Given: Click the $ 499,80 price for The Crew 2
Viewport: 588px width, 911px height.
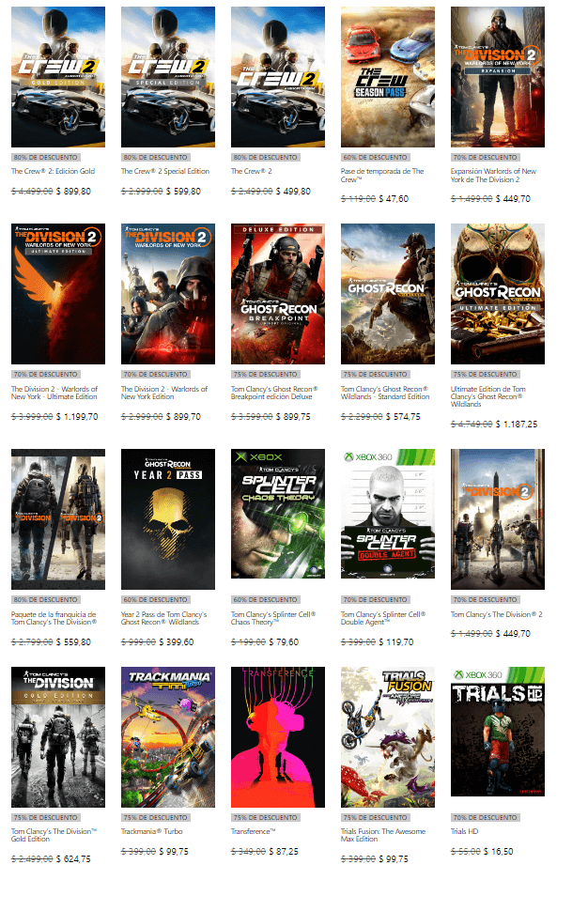Looking at the screenshot, I should [x=291, y=191].
